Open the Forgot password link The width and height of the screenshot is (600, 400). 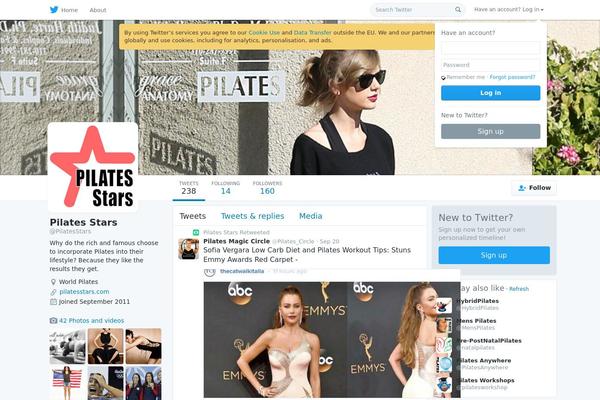(512, 77)
